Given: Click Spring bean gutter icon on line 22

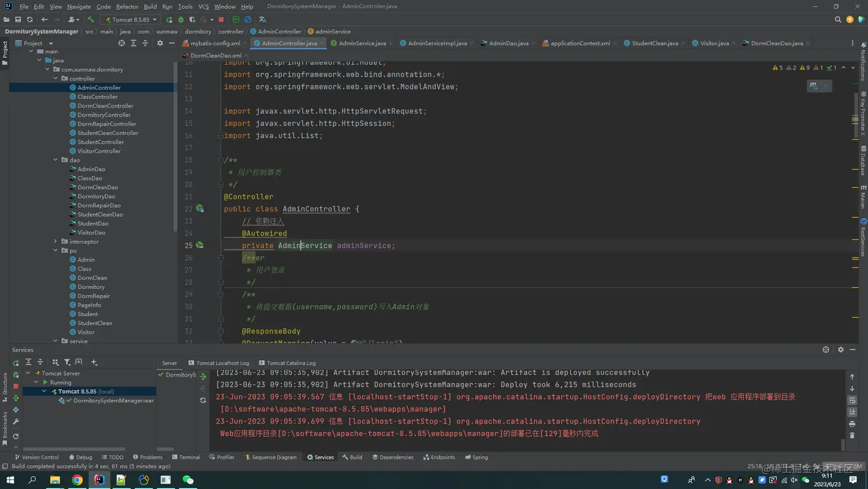Looking at the screenshot, I should pos(200,209).
